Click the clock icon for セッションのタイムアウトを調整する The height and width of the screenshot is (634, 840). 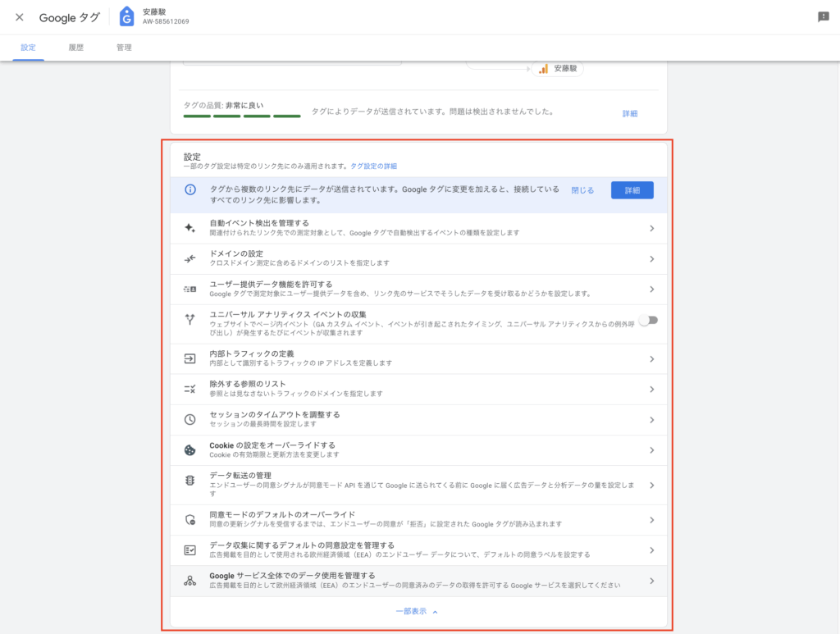click(x=189, y=419)
